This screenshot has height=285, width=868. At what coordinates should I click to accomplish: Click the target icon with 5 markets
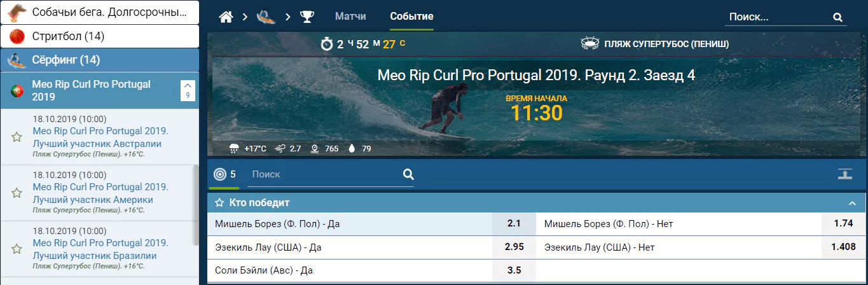219,174
